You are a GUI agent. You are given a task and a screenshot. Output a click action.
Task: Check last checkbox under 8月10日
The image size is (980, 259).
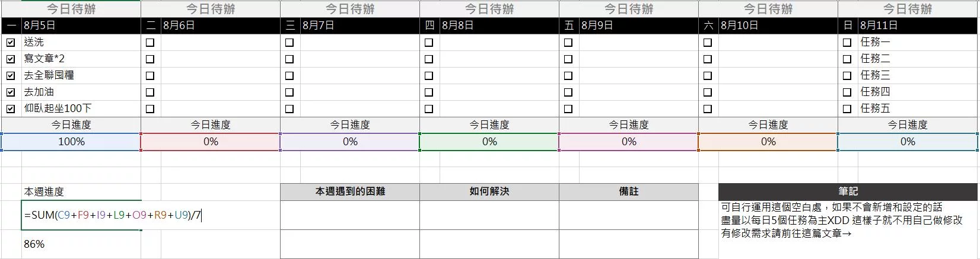[708, 109]
